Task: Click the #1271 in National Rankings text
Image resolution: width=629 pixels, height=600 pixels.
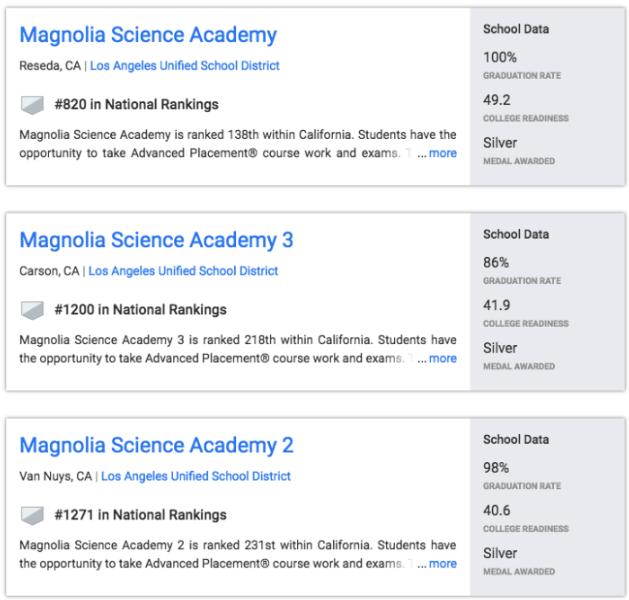Action: [x=140, y=515]
